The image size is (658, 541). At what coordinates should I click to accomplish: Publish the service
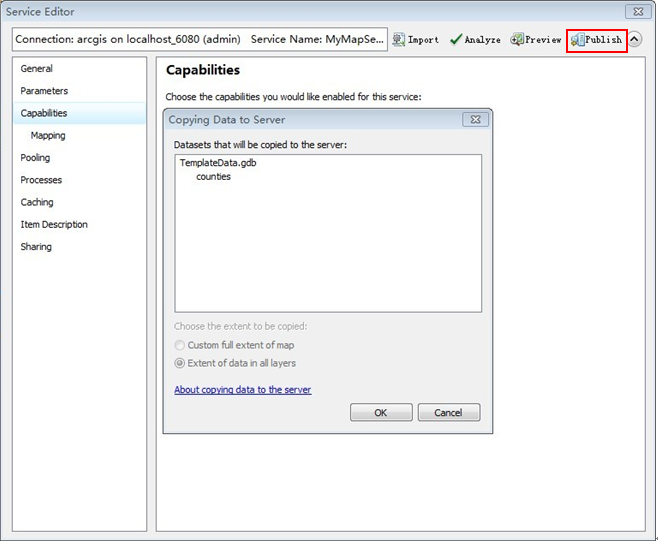coord(596,40)
